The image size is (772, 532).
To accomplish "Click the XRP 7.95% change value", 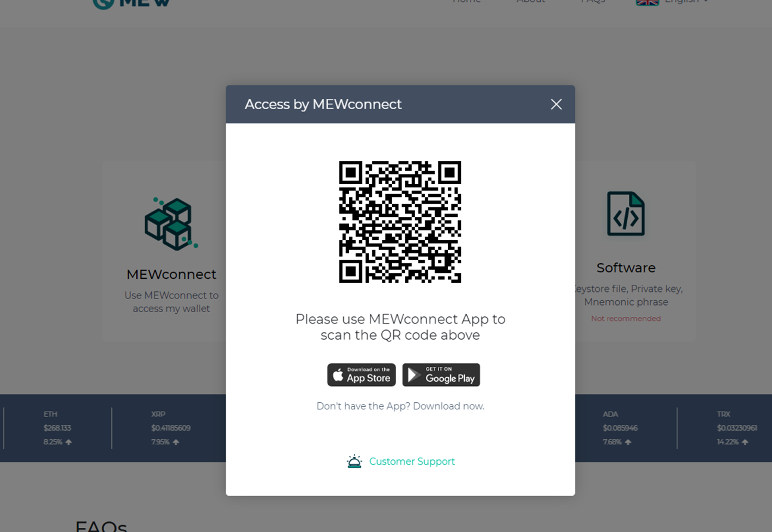I will (x=160, y=442).
